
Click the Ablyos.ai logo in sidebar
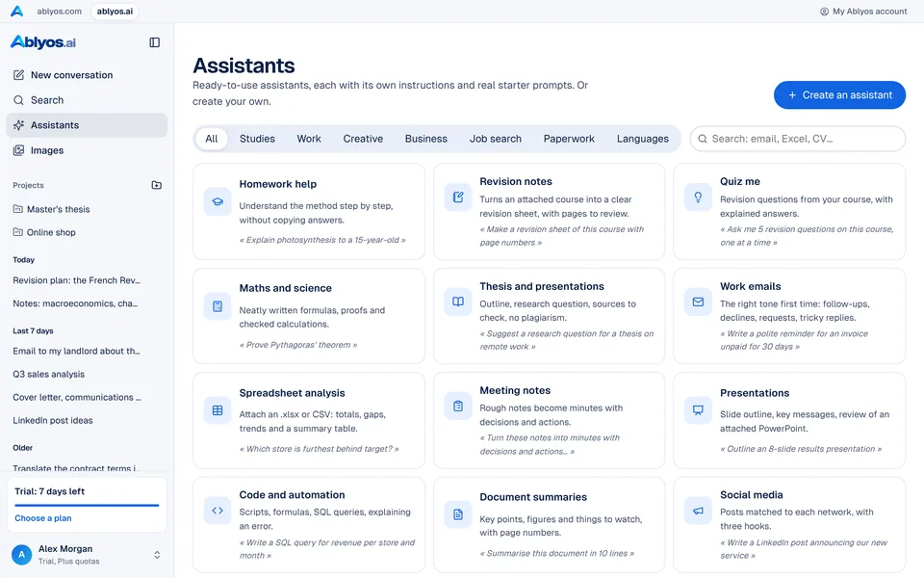click(x=43, y=41)
